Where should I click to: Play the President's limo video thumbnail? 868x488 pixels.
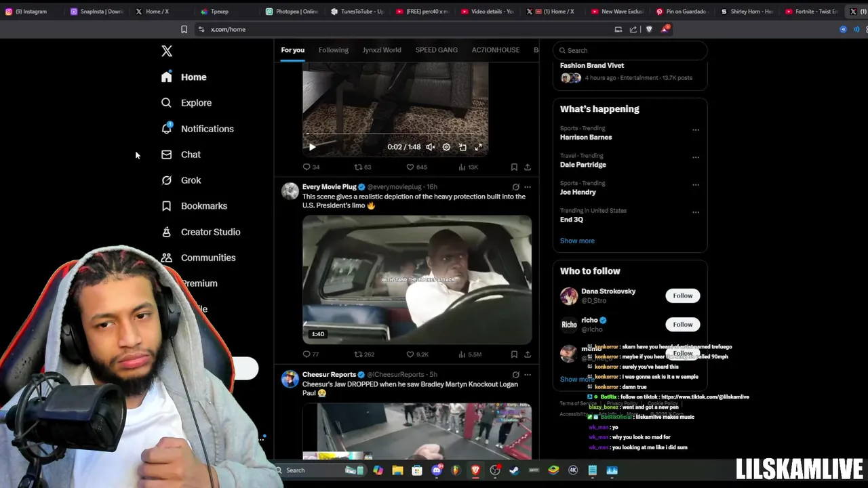point(417,280)
